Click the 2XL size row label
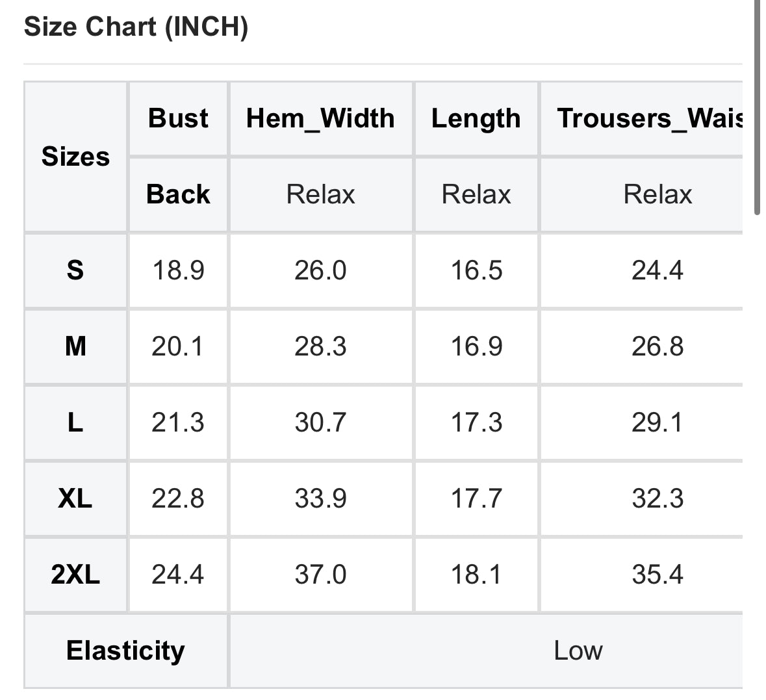This screenshot has width=766, height=700. pos(75,575)
